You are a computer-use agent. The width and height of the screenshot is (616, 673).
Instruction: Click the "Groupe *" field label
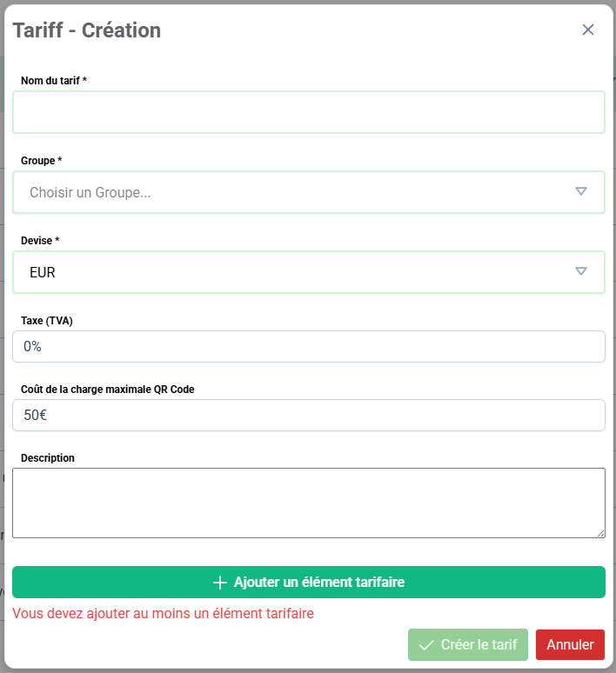(x=42, y=161)
